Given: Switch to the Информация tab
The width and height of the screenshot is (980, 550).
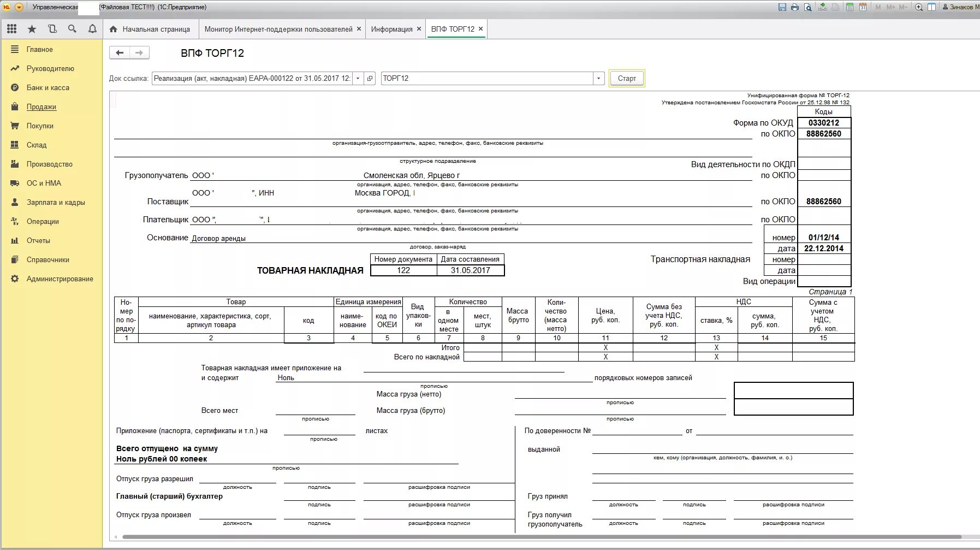Looking at the screenshot, I should click(x=392, y=29).
